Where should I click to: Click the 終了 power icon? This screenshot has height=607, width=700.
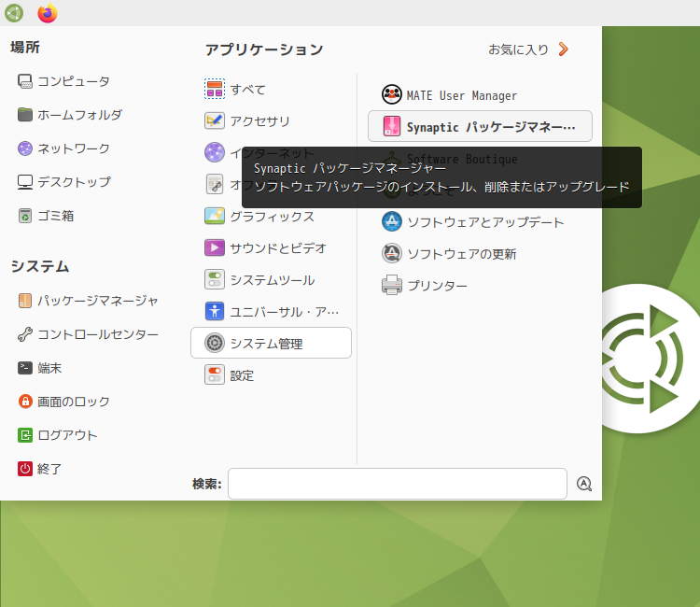tap(25, 469)
